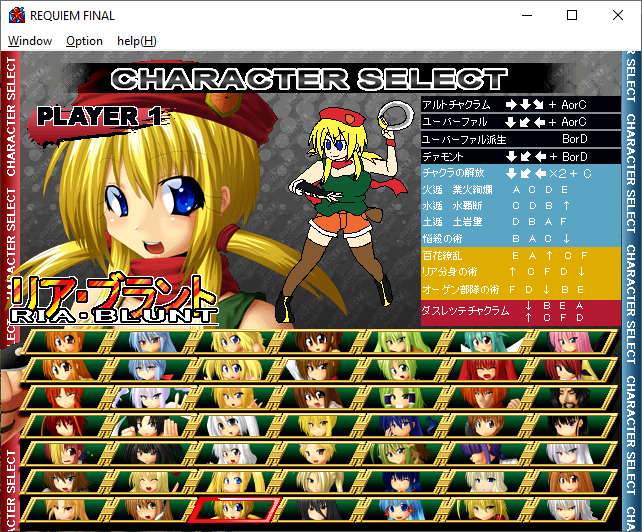
Task: Minimize the REQUIEM FINAL window
Action: point(527,16)
